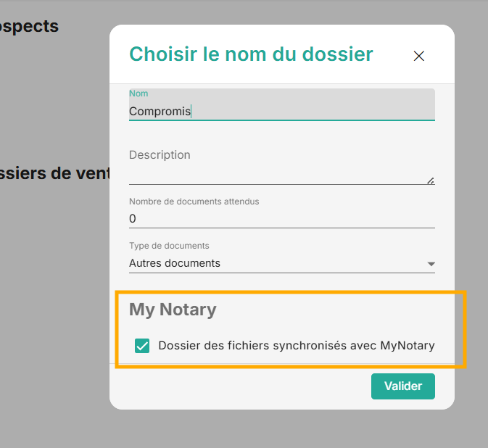Uncheck the MyNotary synchronisation checkbox
This screenshot has width=488, height=448.
coord(142,346)
